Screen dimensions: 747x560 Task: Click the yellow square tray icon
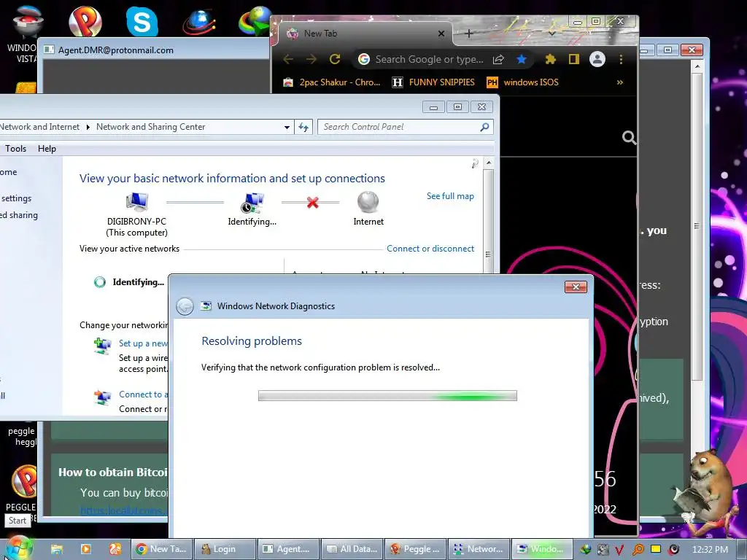(656, 549)
